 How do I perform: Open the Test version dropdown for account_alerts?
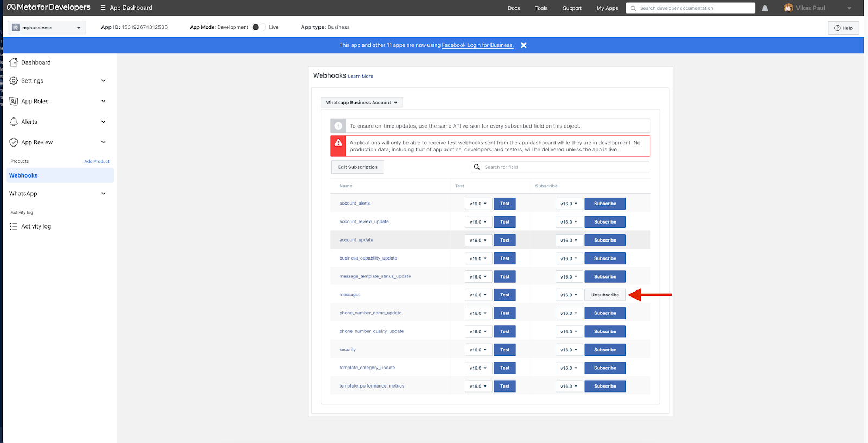pos(478,204)
